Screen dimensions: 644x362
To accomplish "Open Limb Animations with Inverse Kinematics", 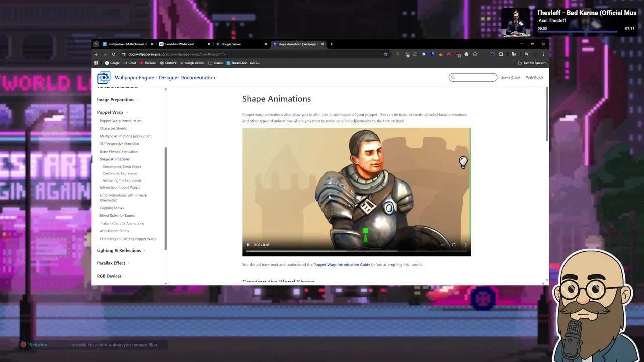I will click(x=123, y=198).
